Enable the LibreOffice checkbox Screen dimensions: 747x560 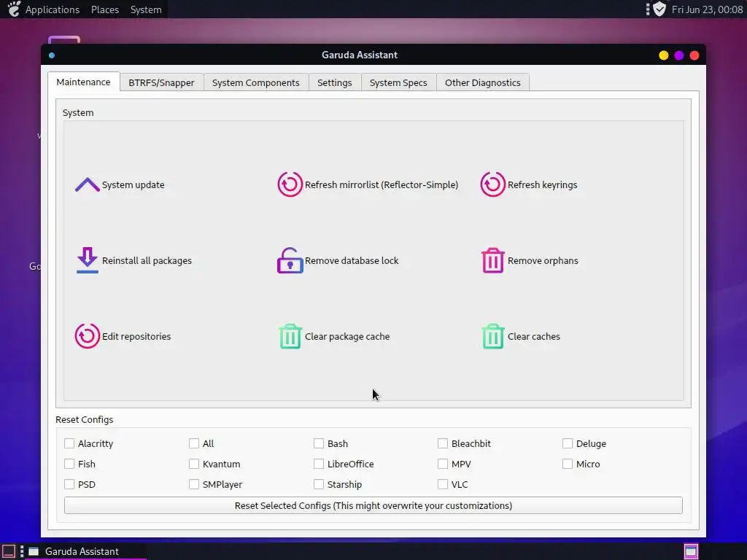tap(319, 464)
